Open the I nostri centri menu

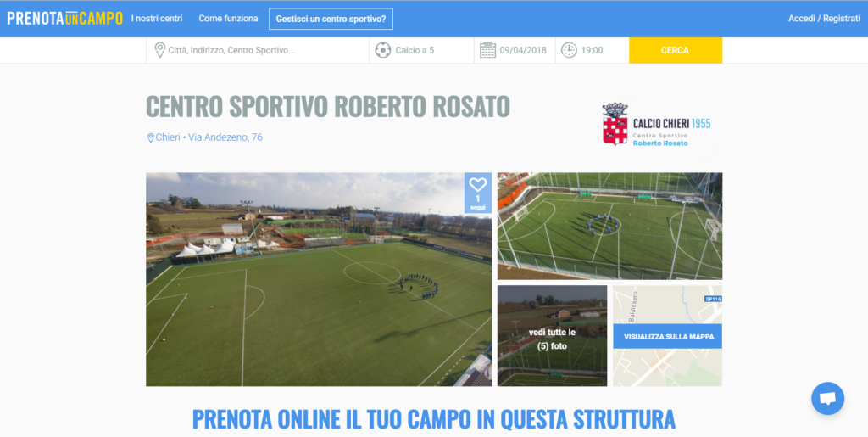pyautogui.click(x=157, y=18)
